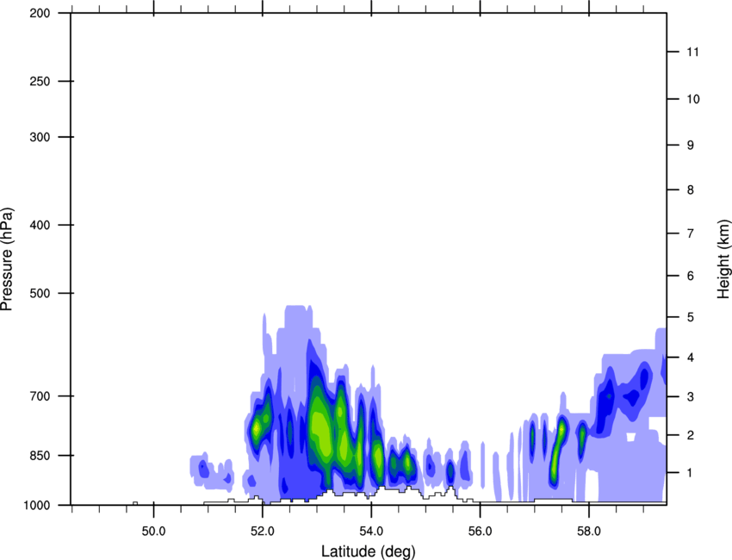The height and width of the screenshot is (560, 732).
Task: Click the 500 pressure tick label
Action: [x=40, y=293]
